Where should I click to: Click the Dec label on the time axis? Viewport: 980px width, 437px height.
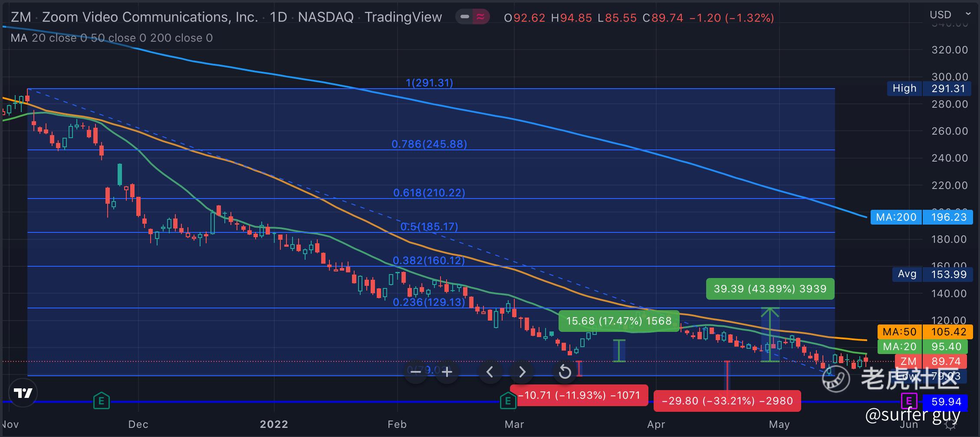click(138, 424)
